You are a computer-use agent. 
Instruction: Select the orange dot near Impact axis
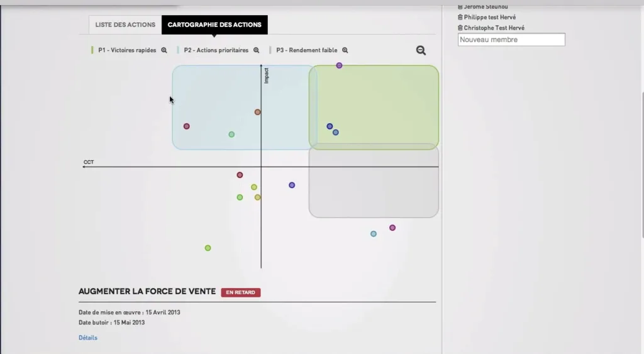[x=257, y=112]
